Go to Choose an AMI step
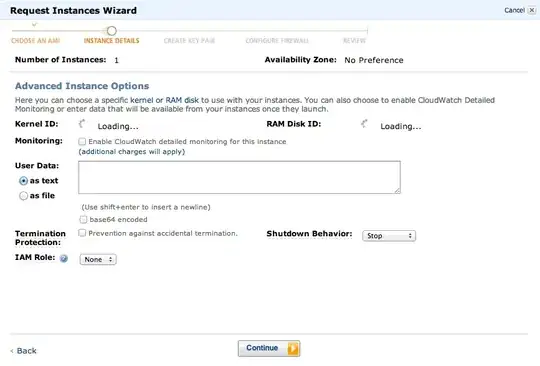 point(35,41)
